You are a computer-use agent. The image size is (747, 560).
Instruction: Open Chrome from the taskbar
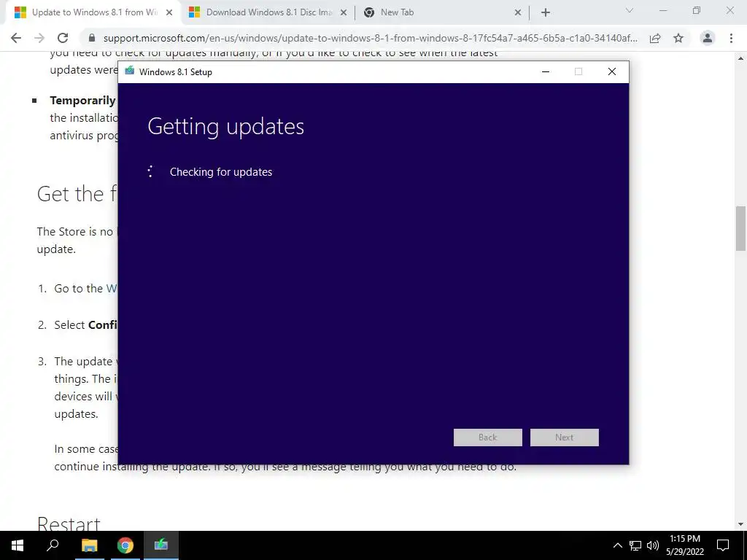(125, 545)
